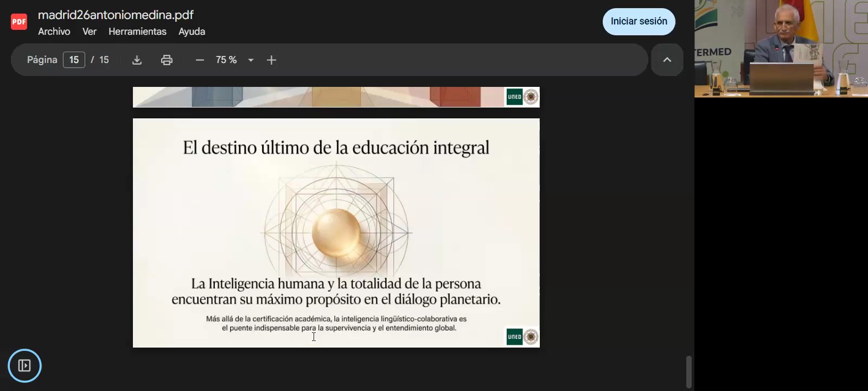Click the 'Más allá de la certificación académica' line
Viewport: 868px width, 391px height.
pyautogui.click(x=336, y=319)
